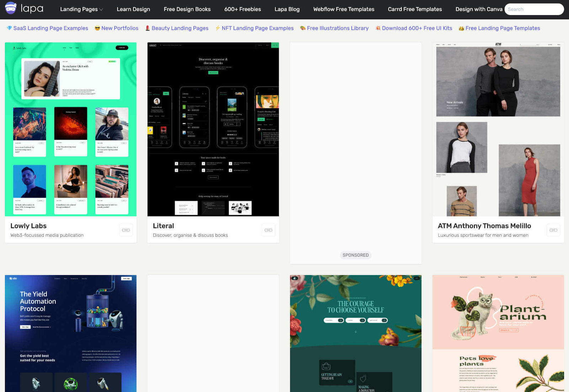Screen dimensions: 569x392
Task: Click the palette icon beside Free Illustrations Library
Action: [303, 28]
